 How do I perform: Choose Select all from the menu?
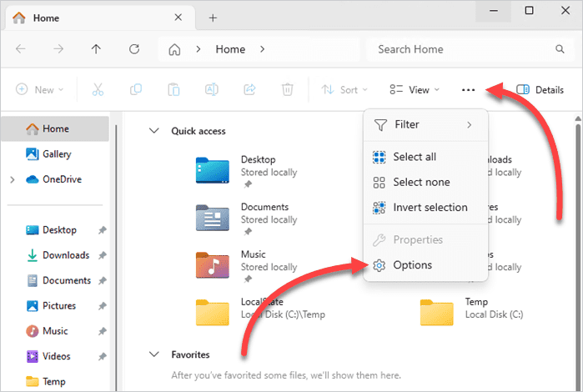tap(425, 157)
